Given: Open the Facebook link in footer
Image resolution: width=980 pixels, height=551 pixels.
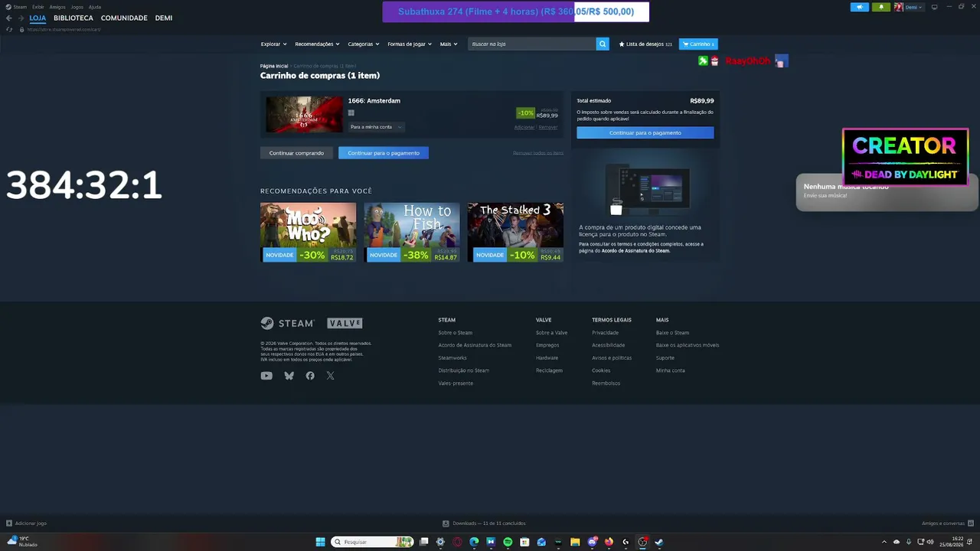Looking at the screenshot, I should click(x=310, y=376).
